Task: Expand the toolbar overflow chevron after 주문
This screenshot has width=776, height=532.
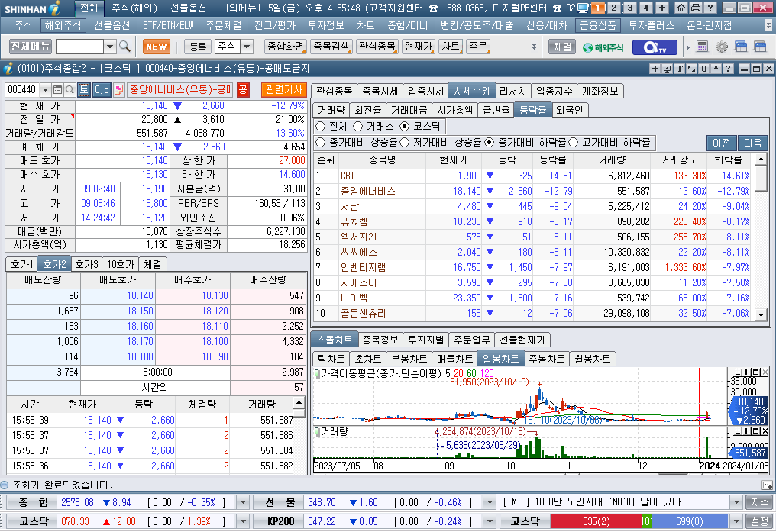Action: pos(534,47)
